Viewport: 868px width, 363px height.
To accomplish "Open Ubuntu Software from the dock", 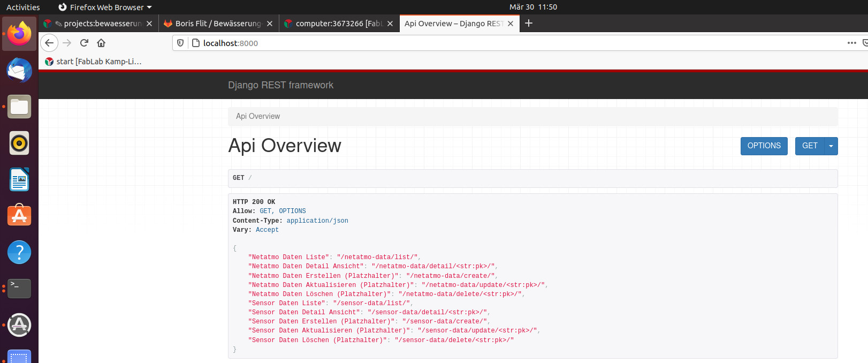I will (x=19, y=216).
